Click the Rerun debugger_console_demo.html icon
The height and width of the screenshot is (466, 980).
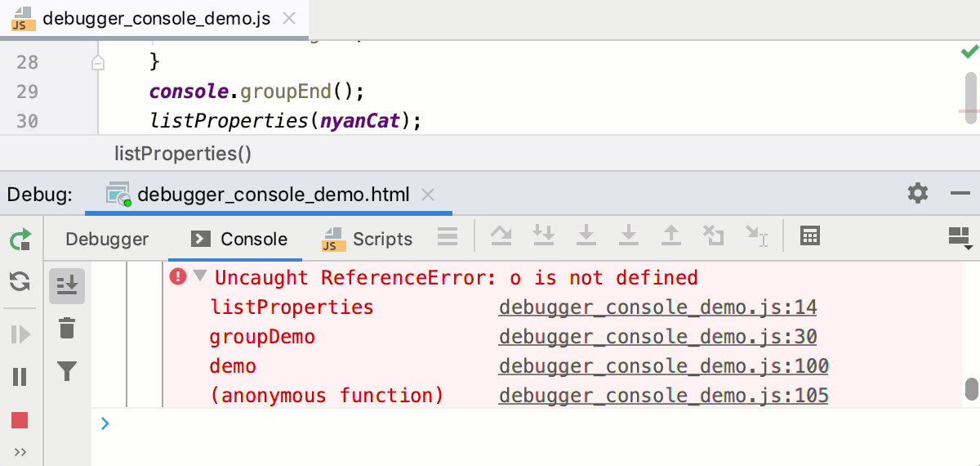20,240
